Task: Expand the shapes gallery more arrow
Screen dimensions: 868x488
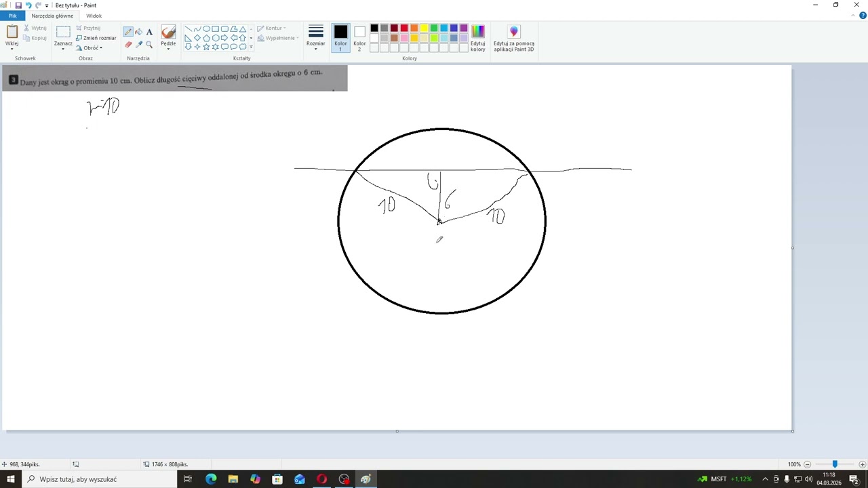Action: point(251,47)
